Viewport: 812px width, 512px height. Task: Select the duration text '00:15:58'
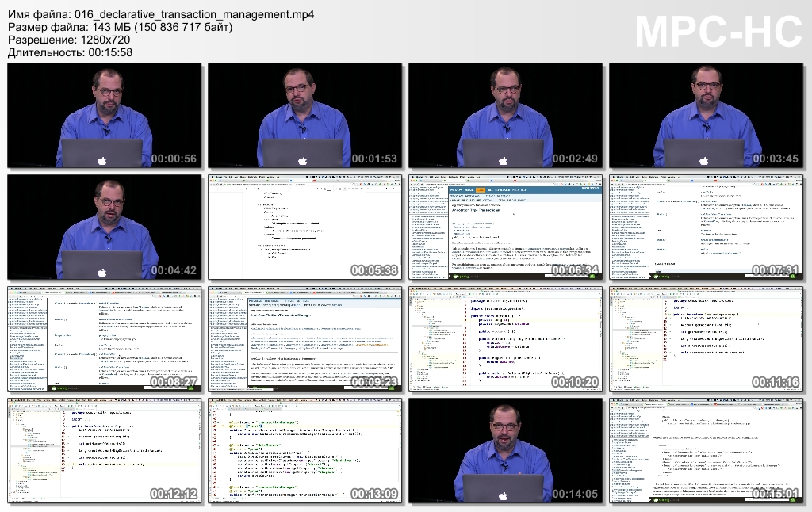click(x=110, y=52)
